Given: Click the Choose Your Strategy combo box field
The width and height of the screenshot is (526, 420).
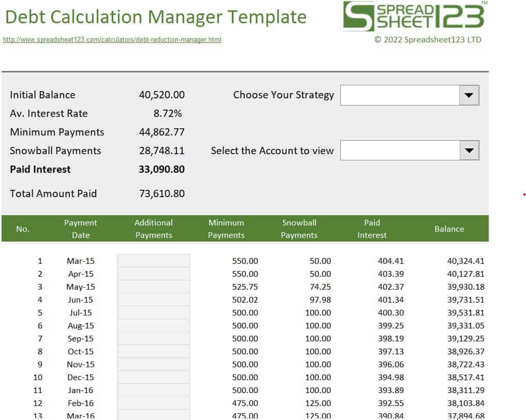Looking at the screenshot, I should click(399, 95).
